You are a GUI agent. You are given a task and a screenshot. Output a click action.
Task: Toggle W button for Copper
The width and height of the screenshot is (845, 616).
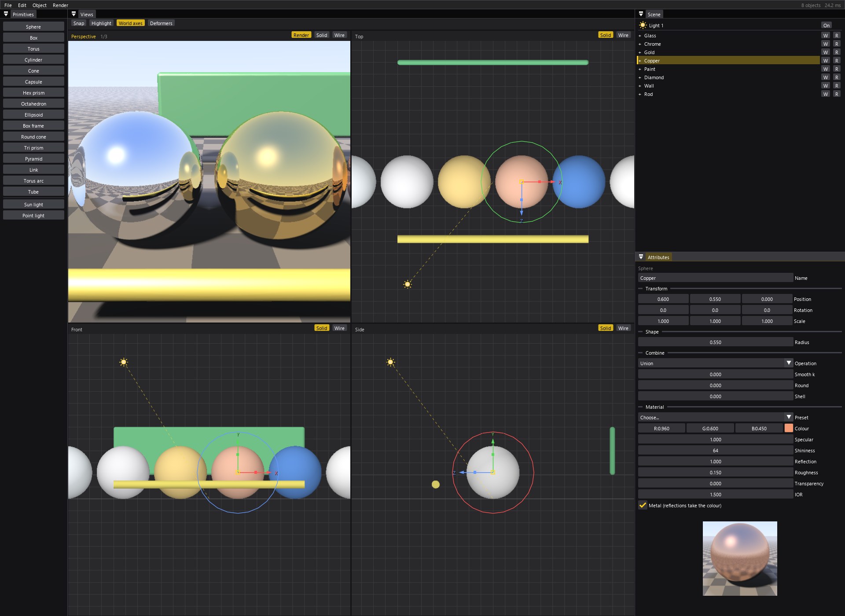826,61
